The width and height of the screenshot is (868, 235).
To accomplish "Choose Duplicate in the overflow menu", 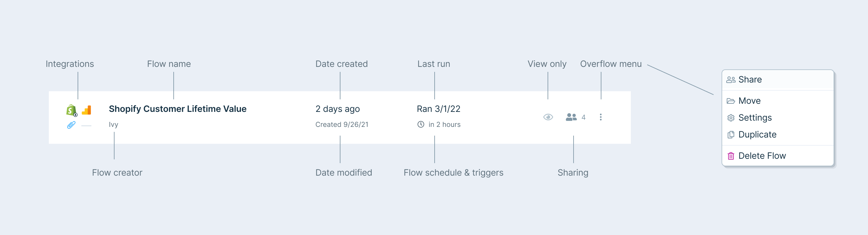I will (757, 135).
